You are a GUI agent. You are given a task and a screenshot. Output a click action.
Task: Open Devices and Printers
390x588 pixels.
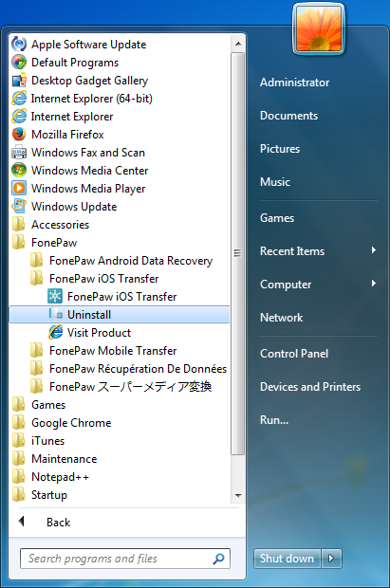pos(310,387)
